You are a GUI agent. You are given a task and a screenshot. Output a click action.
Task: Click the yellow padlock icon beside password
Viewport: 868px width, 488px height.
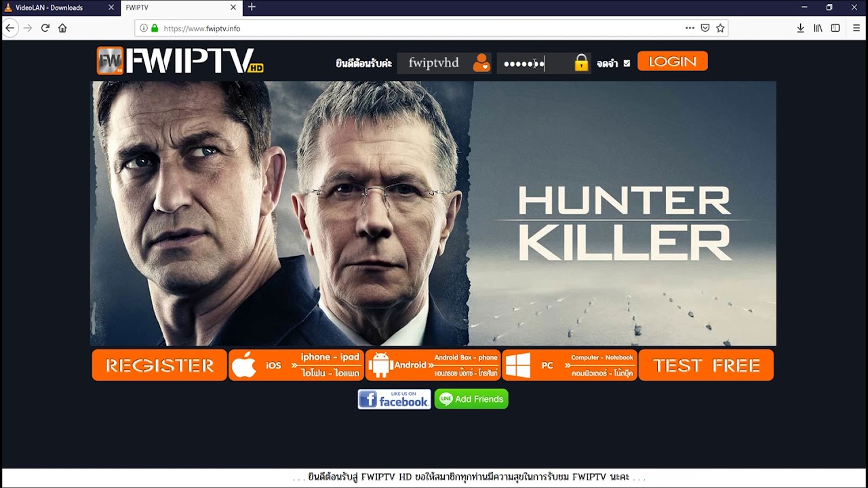pos(581,63)
